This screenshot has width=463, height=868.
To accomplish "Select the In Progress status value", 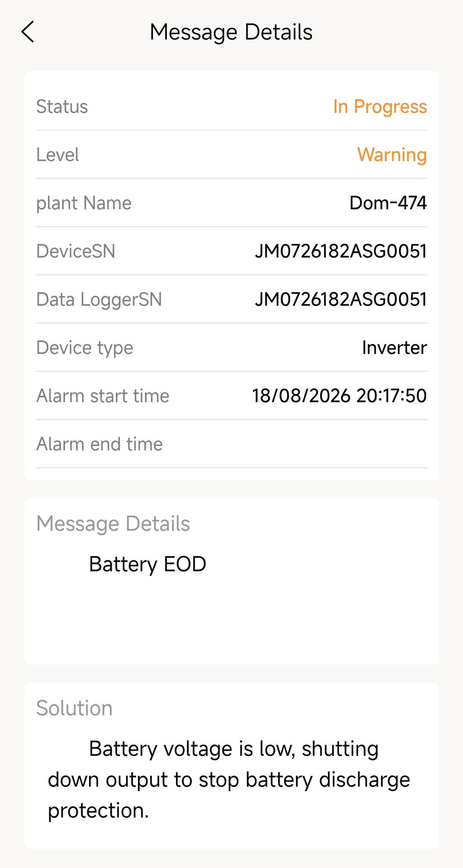I will pyautogui.click(x=380, y=107).
